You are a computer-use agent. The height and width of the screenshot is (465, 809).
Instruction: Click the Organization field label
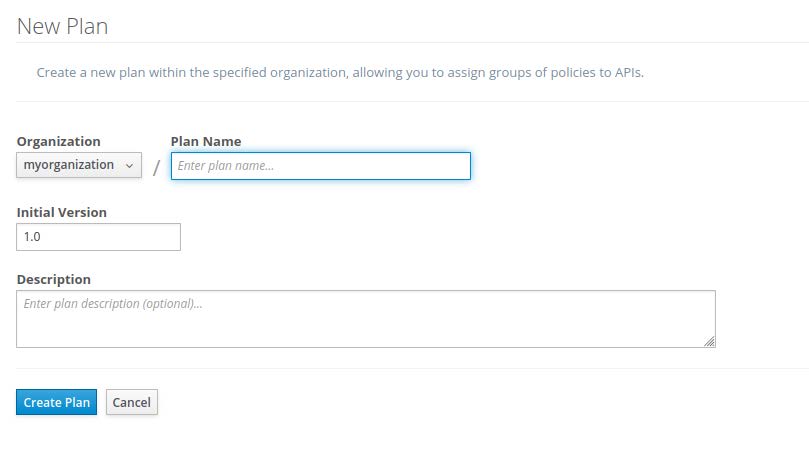click(58, 141)
